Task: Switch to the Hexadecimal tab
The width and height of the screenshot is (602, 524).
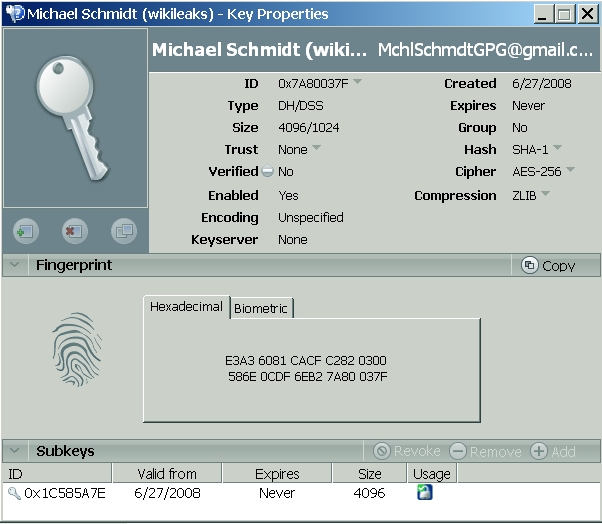Action: (x=186, y=307)
